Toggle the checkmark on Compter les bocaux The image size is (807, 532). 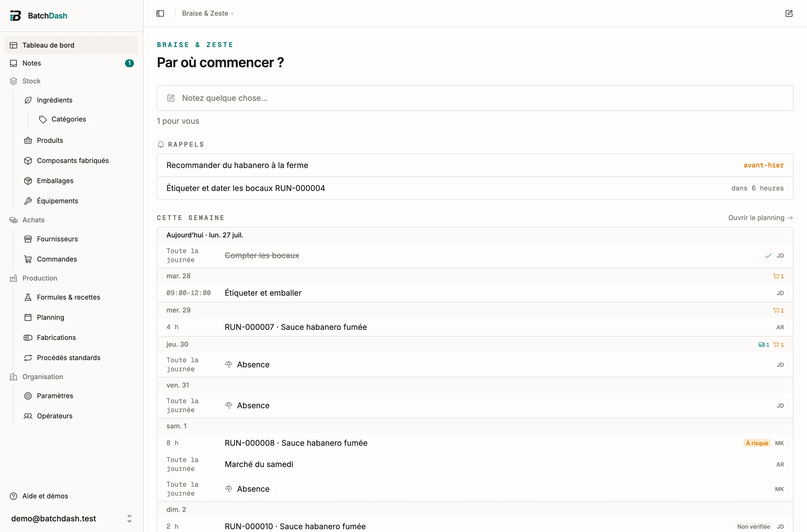tap(768, 256)
